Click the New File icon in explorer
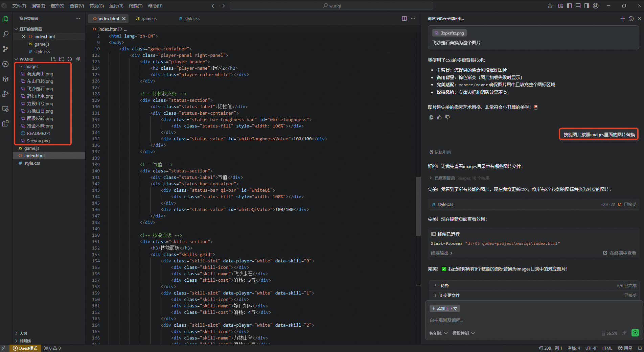644x352 pixels. click(53, 59)
